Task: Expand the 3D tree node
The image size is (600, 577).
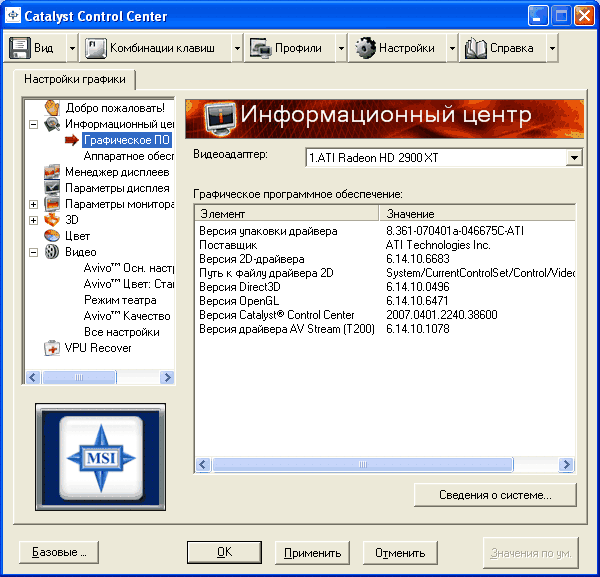Action: [34, 220]
